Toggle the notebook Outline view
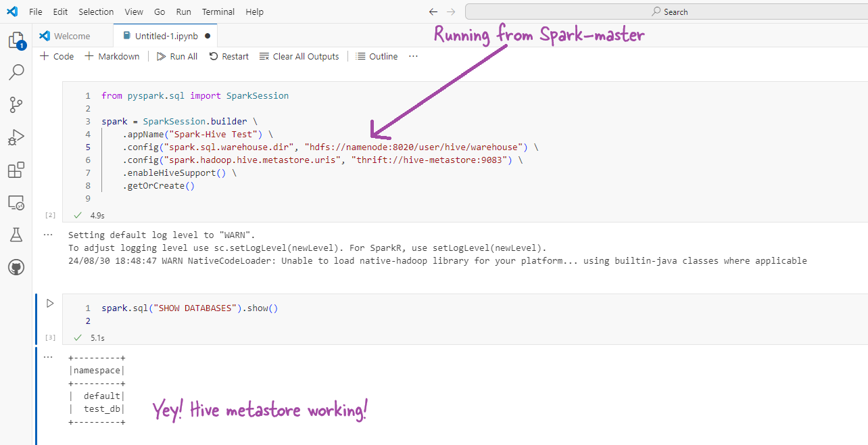The image size is (868, 445). [377, 56]
